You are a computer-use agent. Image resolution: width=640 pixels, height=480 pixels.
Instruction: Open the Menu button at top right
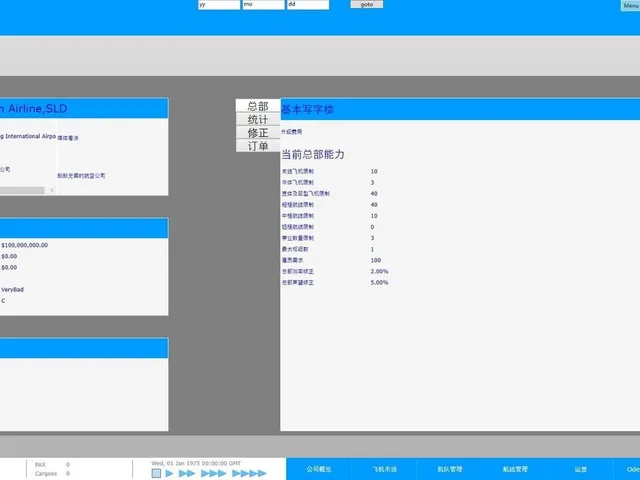click(630, 5)
